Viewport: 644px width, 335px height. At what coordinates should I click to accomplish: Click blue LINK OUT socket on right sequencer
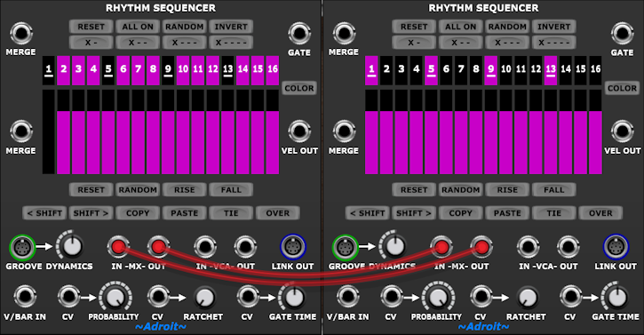pyautogui.click(x=616, y=247)
